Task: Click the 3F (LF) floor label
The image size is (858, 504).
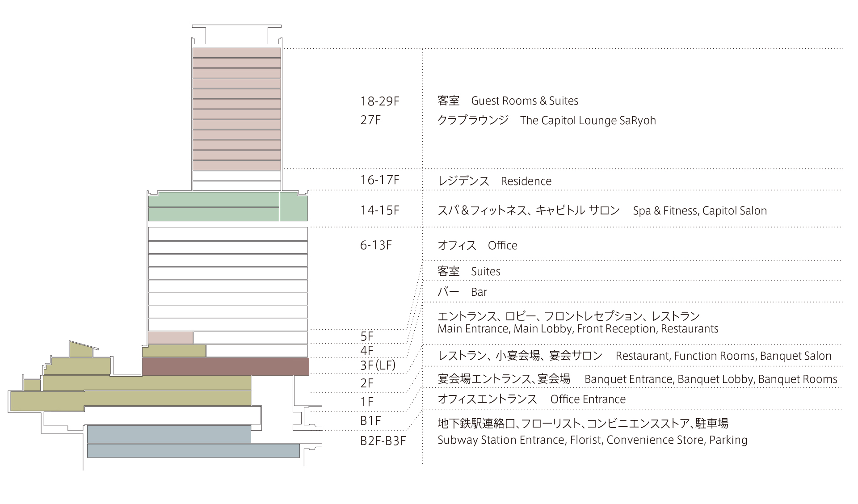Action: coord(378,365)
